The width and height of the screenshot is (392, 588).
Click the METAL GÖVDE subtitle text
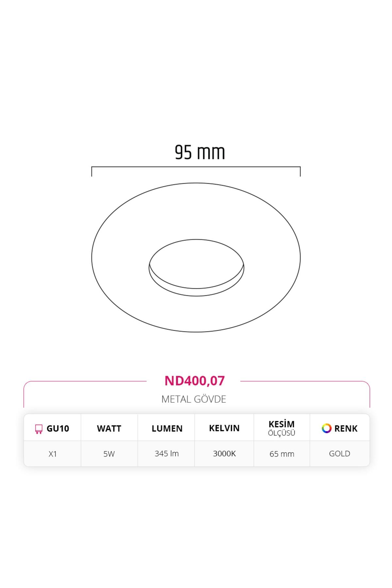point(194,399)
